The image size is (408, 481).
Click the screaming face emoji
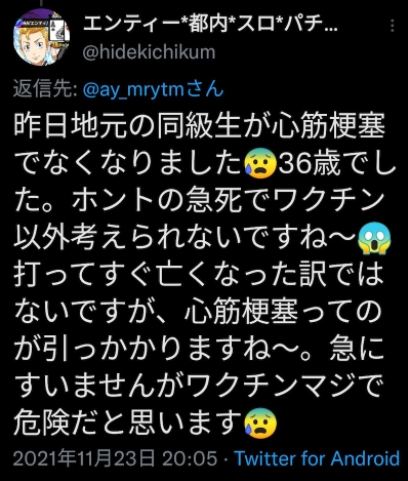tap(374, 238)
